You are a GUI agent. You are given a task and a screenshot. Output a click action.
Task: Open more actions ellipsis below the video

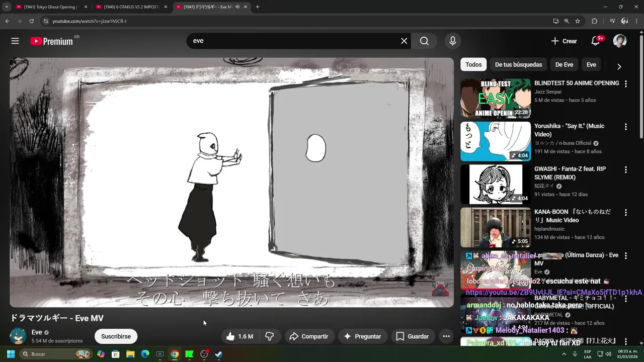[x=446, y=336]
